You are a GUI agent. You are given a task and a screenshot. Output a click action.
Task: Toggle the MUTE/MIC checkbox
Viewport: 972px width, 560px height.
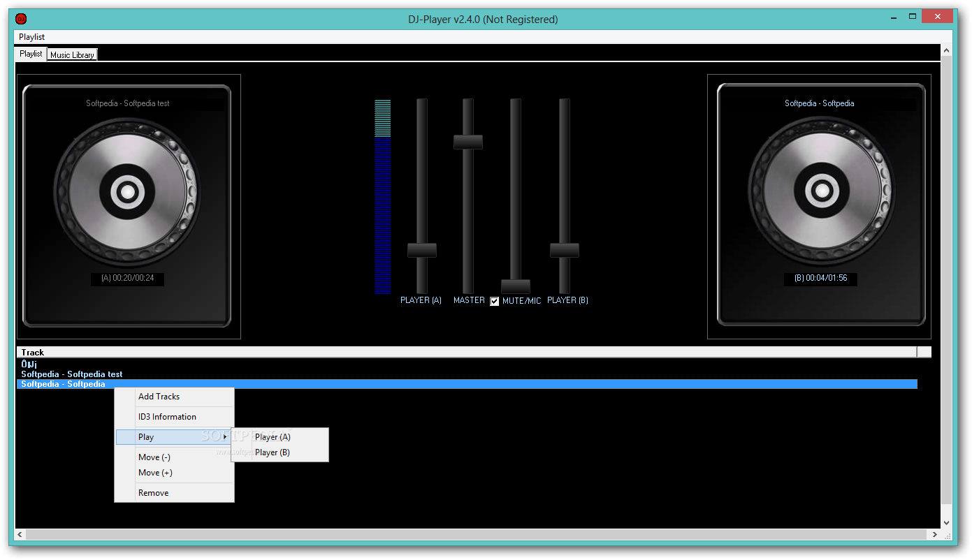[x=495, y=301]
